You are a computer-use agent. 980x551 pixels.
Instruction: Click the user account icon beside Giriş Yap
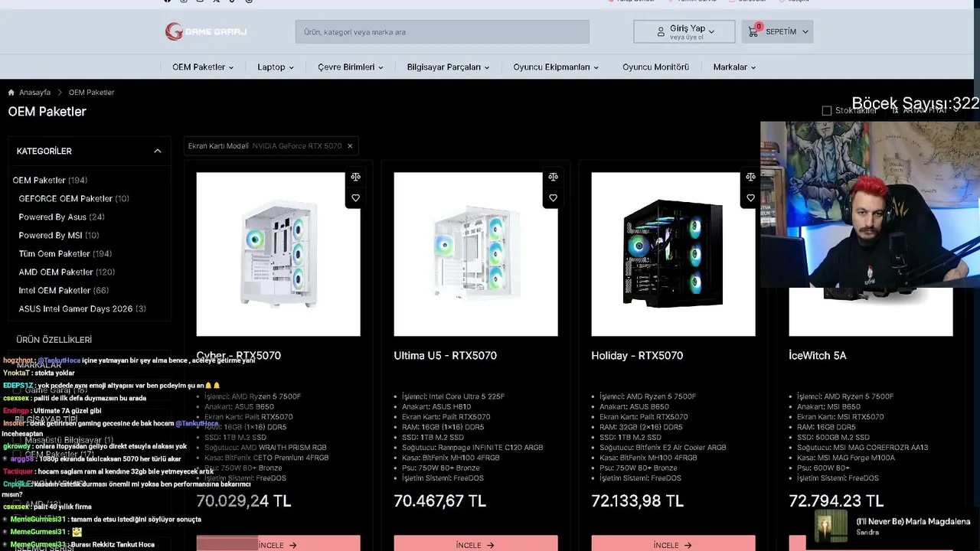coord(661,32)
